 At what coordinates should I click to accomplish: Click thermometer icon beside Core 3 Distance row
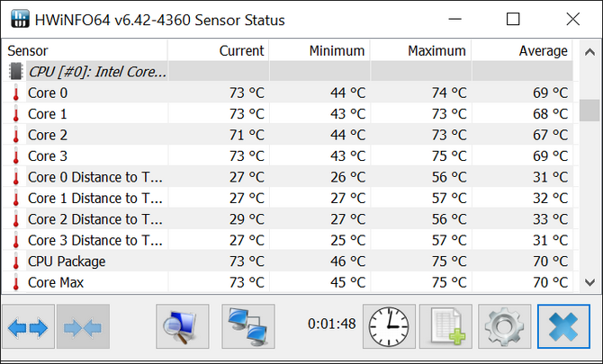click(x=16, y=240)
